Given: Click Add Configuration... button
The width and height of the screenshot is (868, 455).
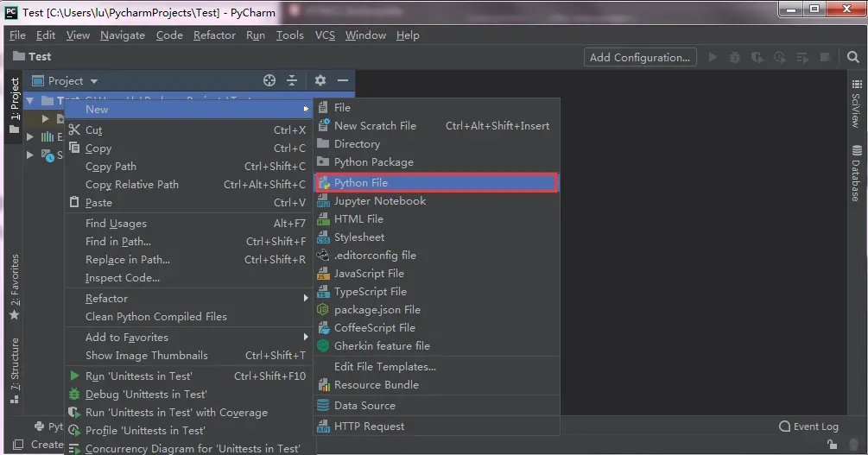Looking at the screenshot, I should point(639,57).
